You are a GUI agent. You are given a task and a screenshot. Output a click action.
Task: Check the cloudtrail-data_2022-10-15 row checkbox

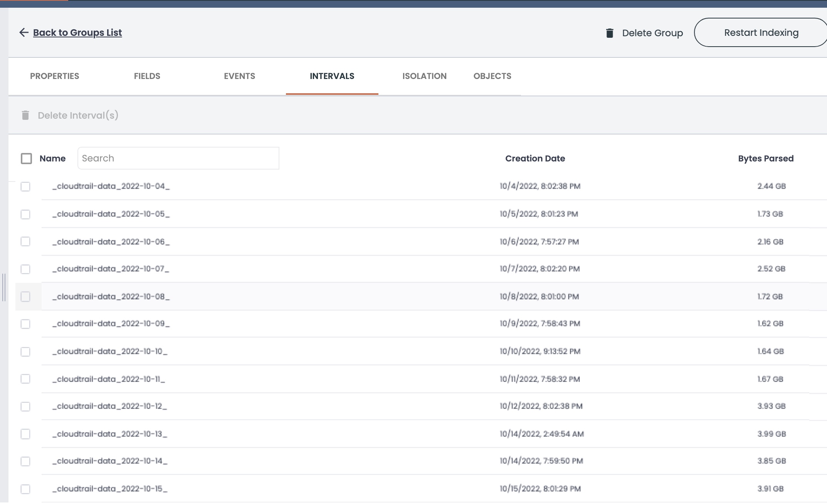tap(25, 489)
